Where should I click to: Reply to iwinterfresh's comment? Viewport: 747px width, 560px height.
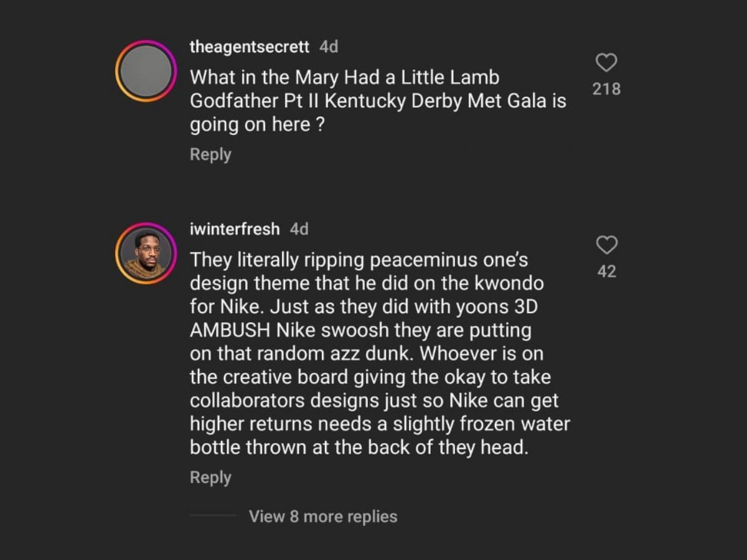coord(210,477)
